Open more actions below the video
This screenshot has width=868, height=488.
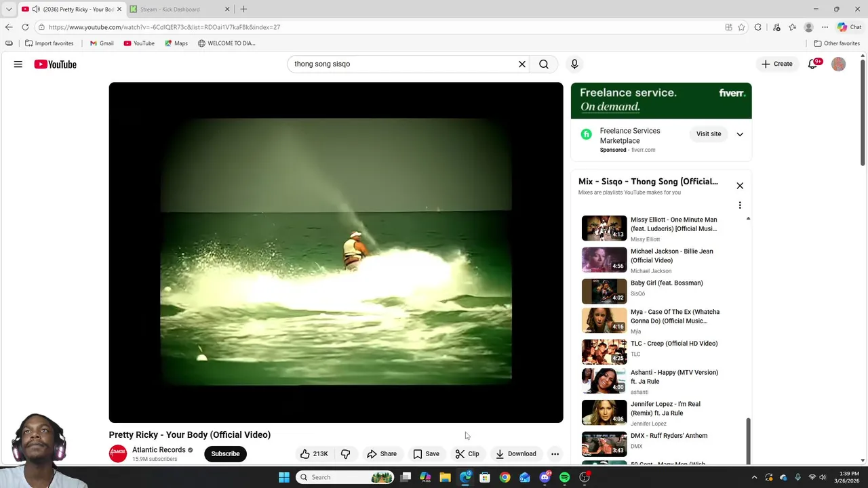555,454
